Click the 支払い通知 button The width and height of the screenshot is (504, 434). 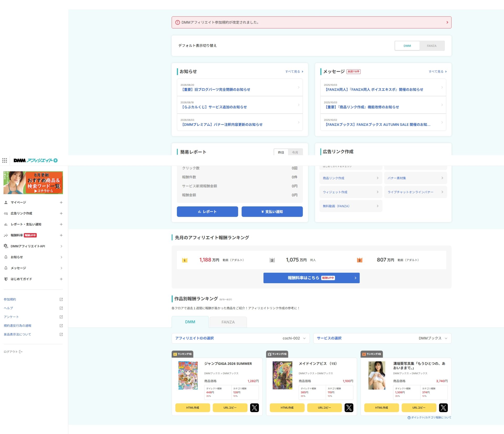272,212
